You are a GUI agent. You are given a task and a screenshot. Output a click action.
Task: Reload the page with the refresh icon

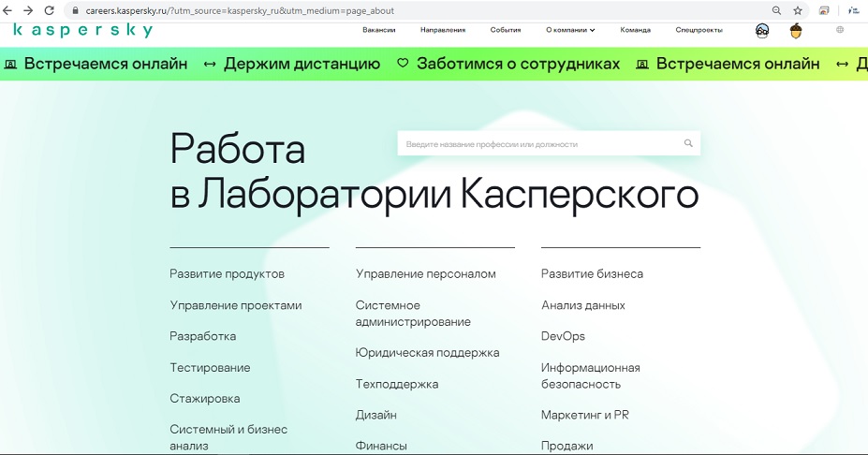(x=50, y=10)
